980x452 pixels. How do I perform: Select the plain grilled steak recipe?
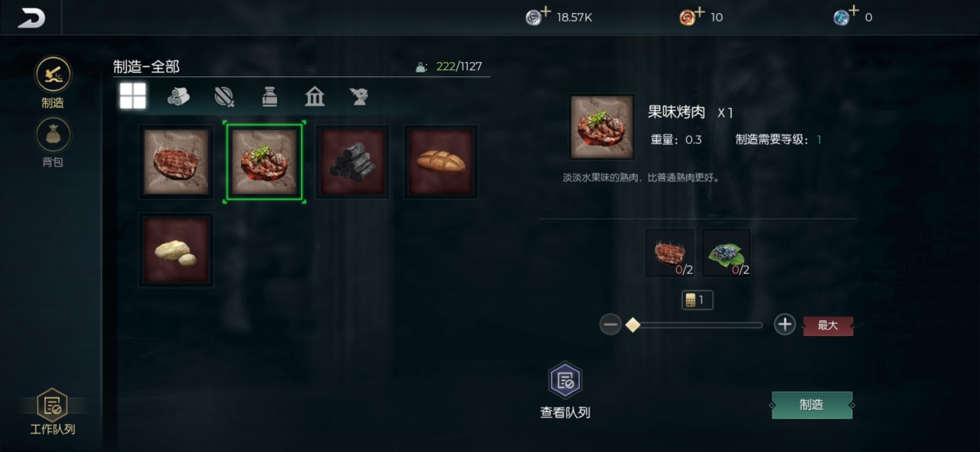(176, 162)
